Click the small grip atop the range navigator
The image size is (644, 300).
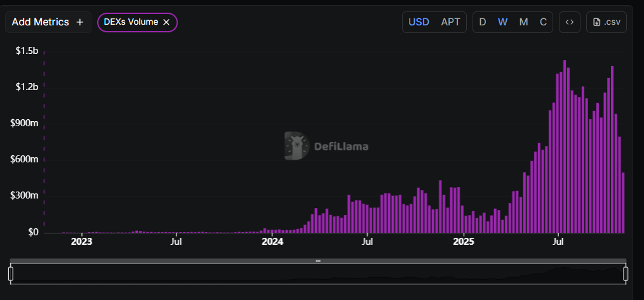tap(318, 261)
